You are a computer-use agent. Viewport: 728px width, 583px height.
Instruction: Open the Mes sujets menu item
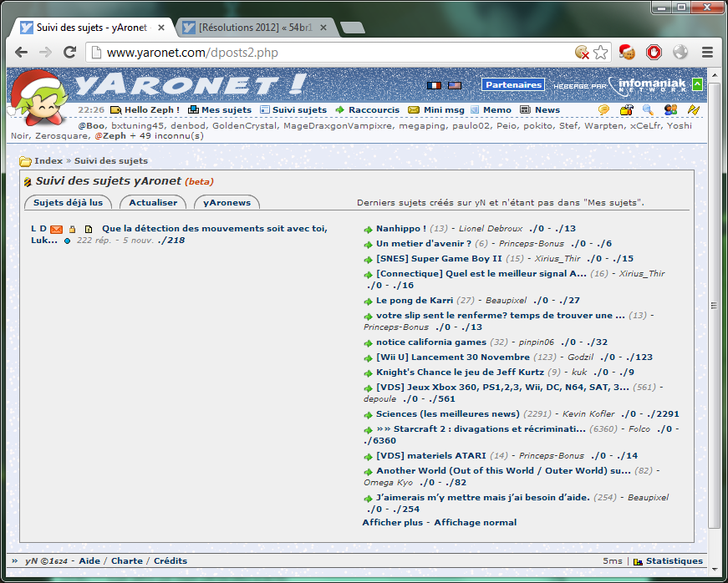pos(220,110)
